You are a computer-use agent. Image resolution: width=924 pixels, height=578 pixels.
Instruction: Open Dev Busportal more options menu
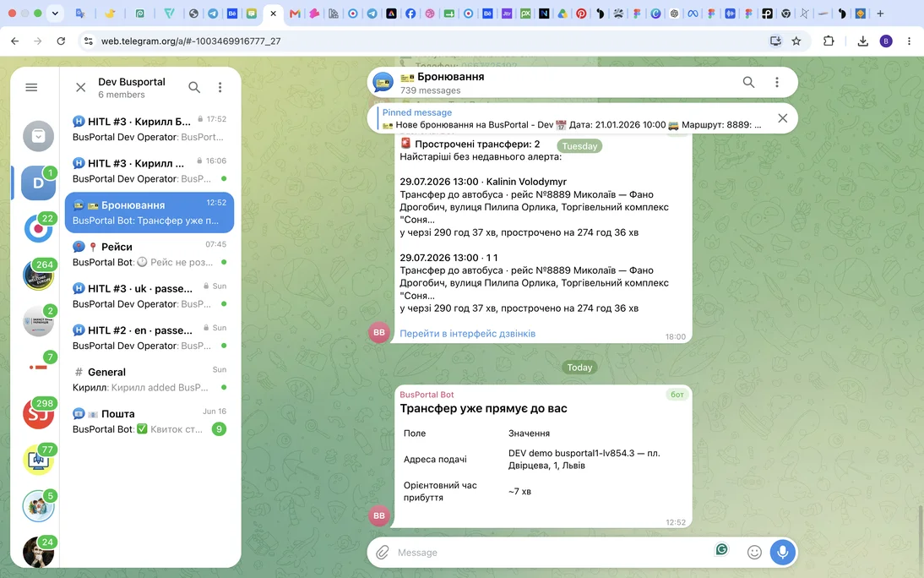click(x=220, y=87)
